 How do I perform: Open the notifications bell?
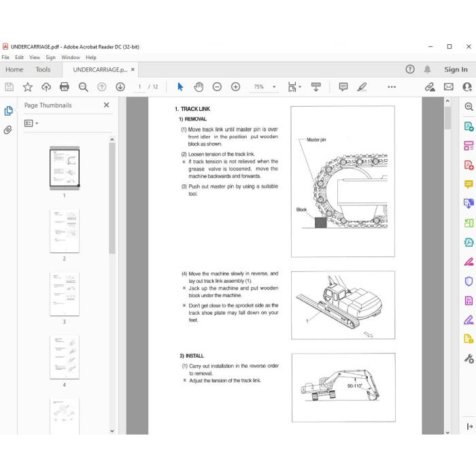tap(427, 69)
